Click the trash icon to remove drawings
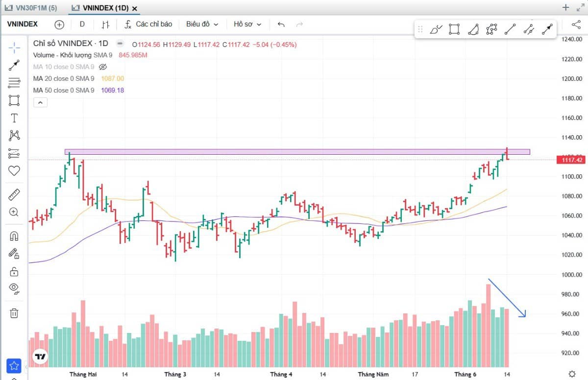 pyautogui.click(x=14, y=313)
